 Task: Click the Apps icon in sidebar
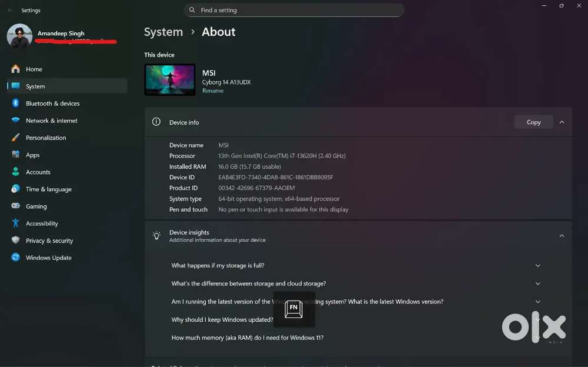[x=15, y=155]
